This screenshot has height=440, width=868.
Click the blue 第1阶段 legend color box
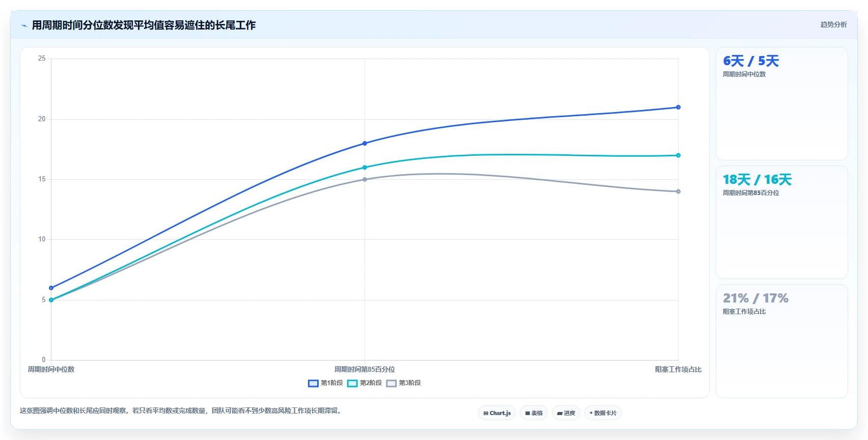tap(313, 383)
